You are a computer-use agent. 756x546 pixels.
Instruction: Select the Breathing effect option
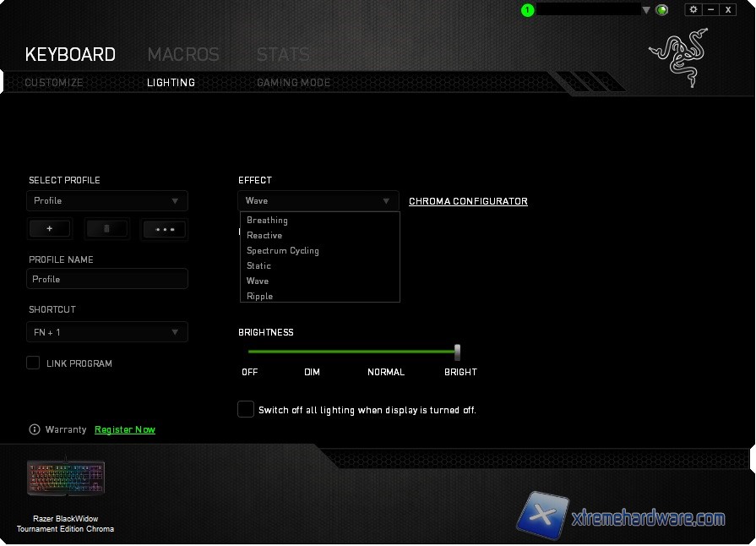268,221
